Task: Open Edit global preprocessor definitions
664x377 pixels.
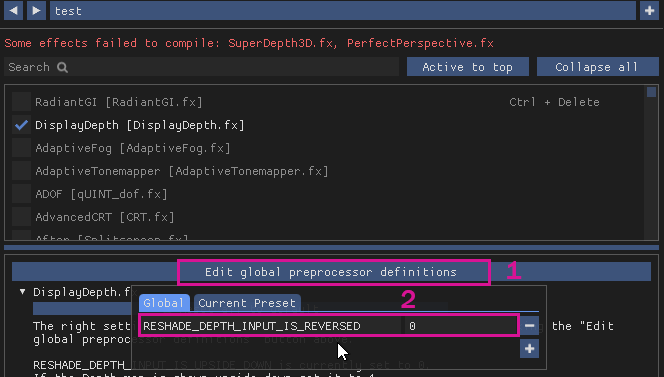Action: click(331, 272)
